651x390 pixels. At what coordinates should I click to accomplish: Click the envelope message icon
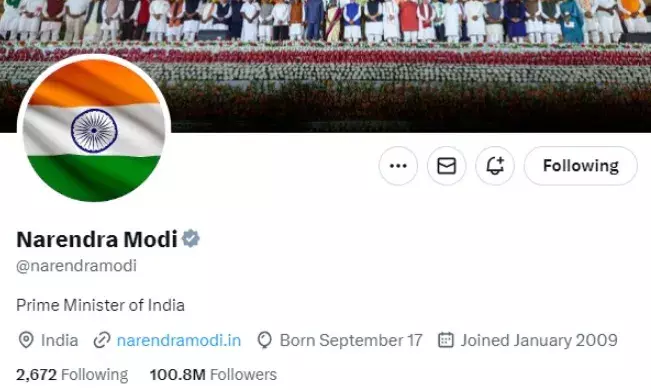click(x=447, y=166)
